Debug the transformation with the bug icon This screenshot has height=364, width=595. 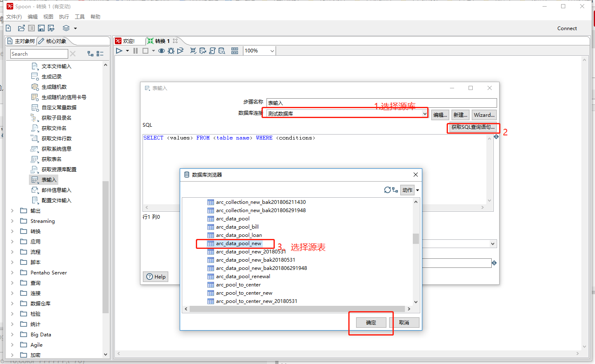[x=171, y=51]
